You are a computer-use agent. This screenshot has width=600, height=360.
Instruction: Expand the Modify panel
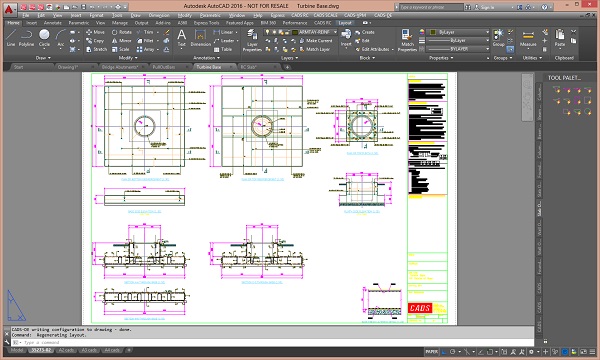point(128,58)
